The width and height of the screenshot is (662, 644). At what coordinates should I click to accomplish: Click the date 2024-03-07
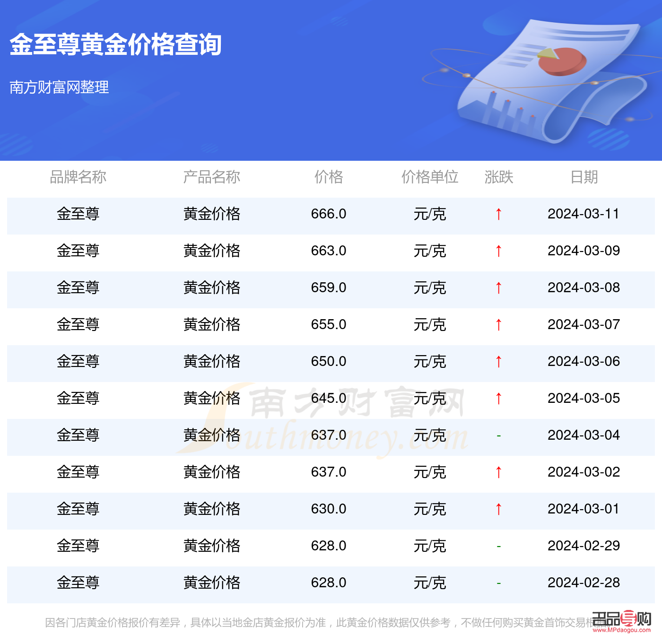pyautogui.click(x=584, y=324)
